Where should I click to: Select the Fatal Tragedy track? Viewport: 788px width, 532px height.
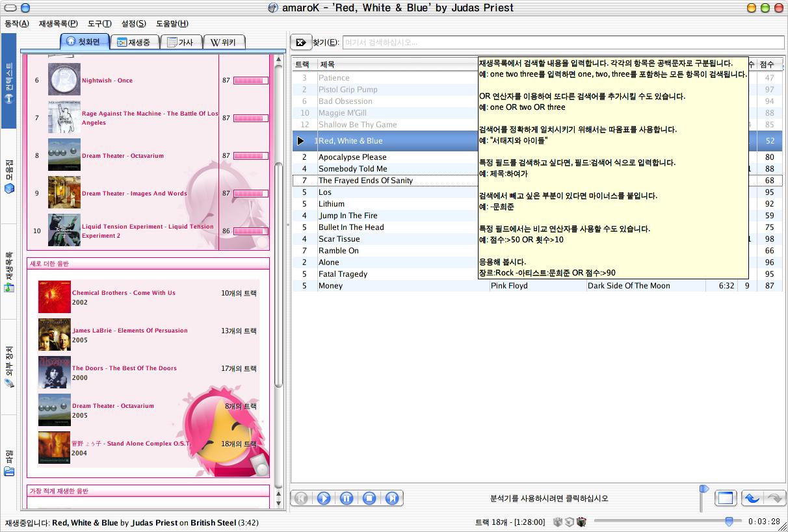385,274
